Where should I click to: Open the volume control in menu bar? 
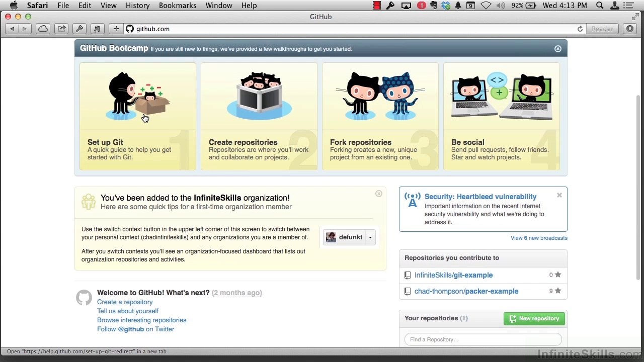[x=501, y=6]
